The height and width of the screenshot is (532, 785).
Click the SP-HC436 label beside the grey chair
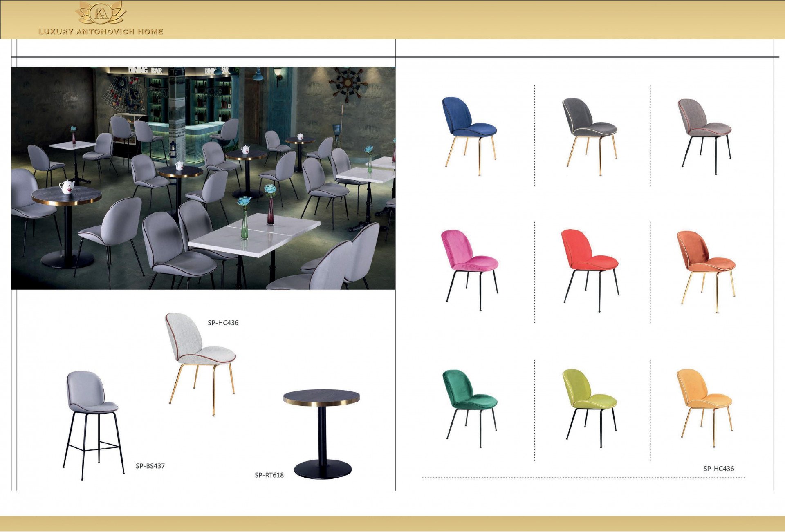[x=223, y=323]
